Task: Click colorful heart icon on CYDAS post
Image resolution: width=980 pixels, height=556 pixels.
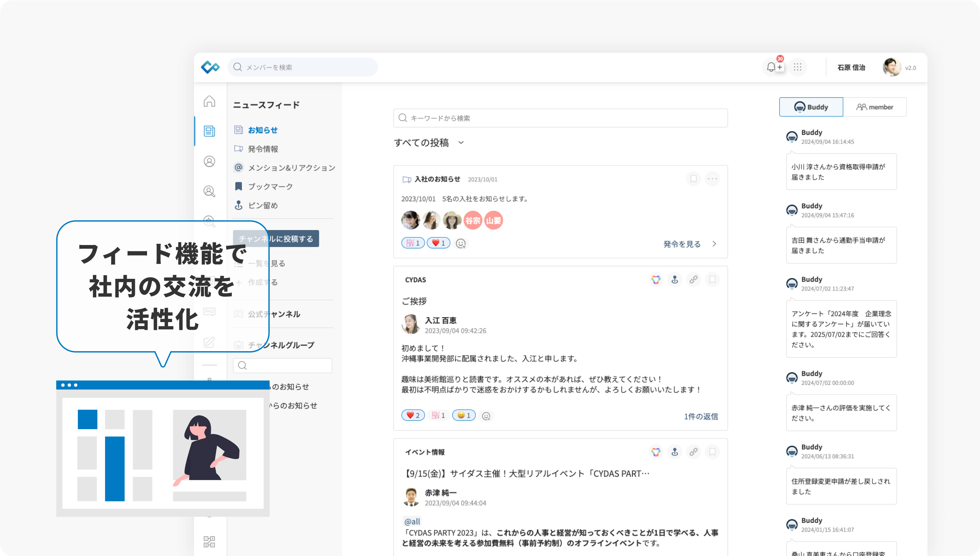Action: (x=656, y=279)
